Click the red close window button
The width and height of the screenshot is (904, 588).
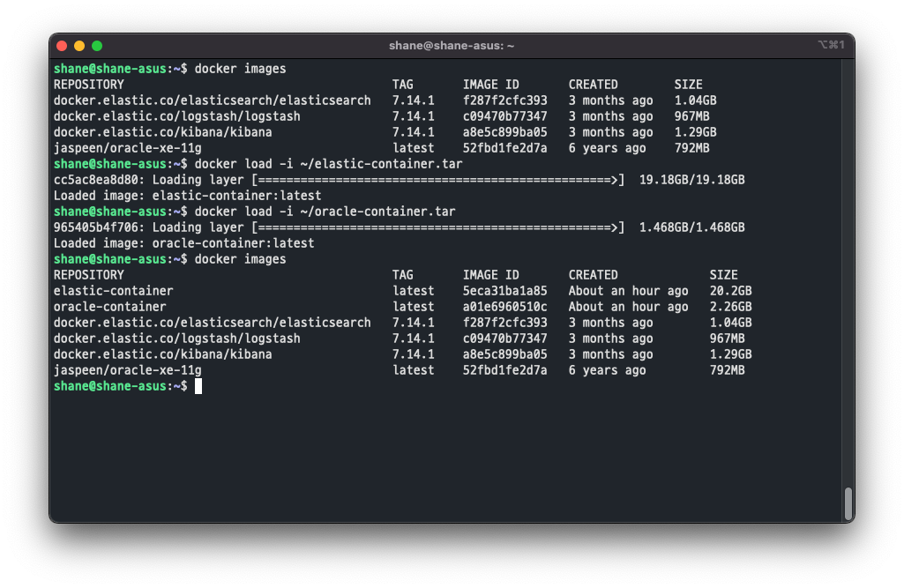63,46
